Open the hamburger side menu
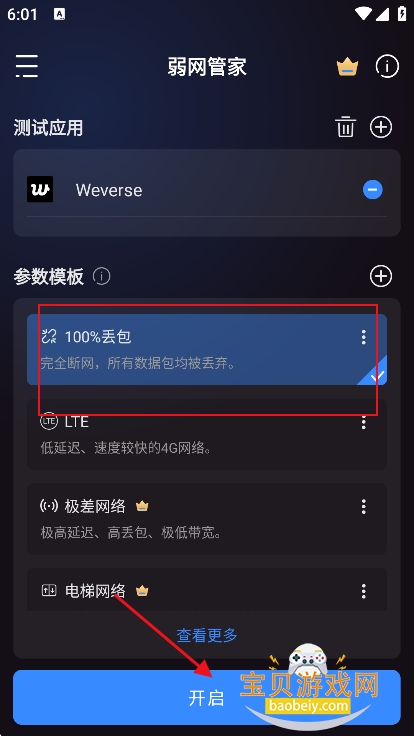The height and width of the screenshot is (736, 414). point(27,66)
